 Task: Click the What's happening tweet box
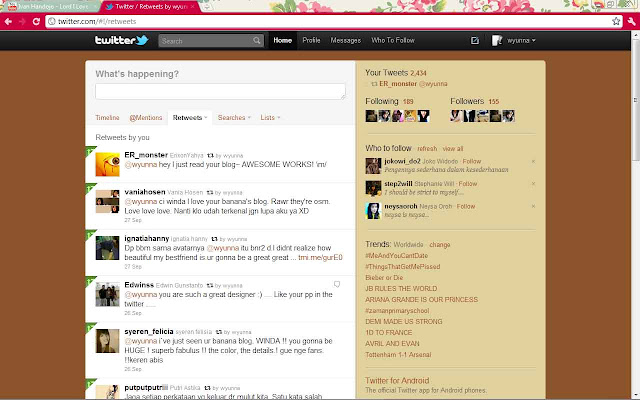pyautogui.click(x=220, y=91)
